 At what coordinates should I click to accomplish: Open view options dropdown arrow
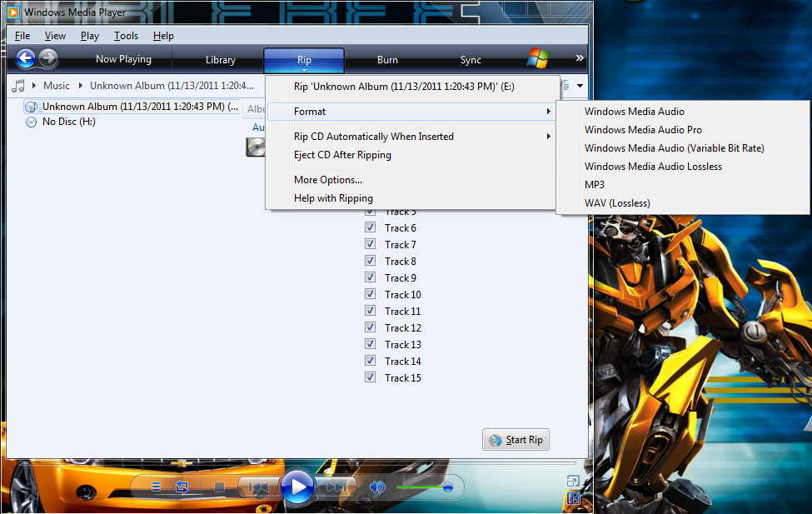(580, 86)
